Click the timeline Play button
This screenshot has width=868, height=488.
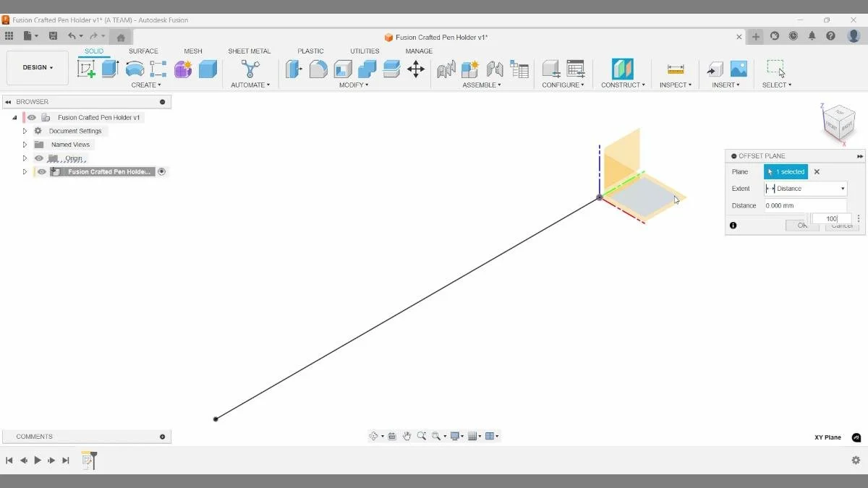(x=38, y=460)
